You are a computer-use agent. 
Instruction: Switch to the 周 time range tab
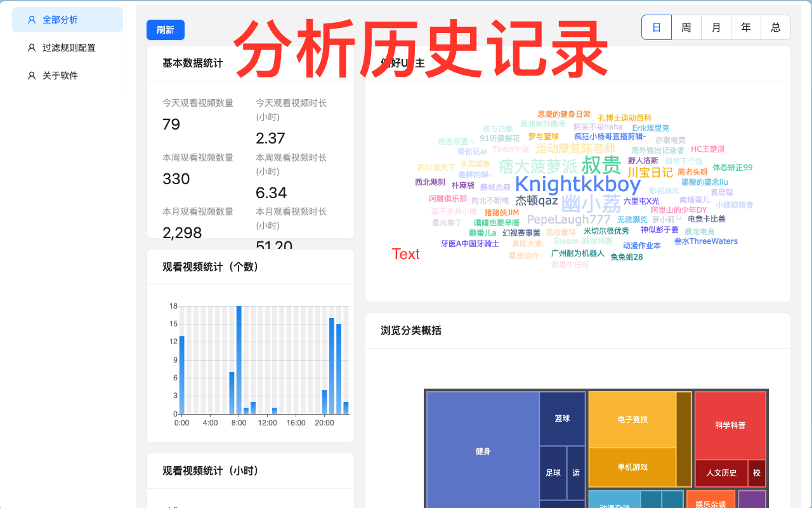(686, 27)
